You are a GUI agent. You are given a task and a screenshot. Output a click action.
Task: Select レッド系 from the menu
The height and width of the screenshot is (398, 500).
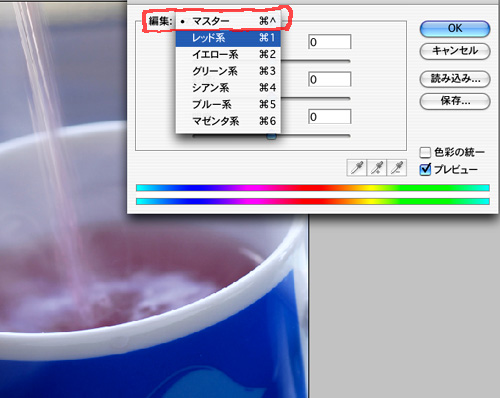click(x=228, y=38)
